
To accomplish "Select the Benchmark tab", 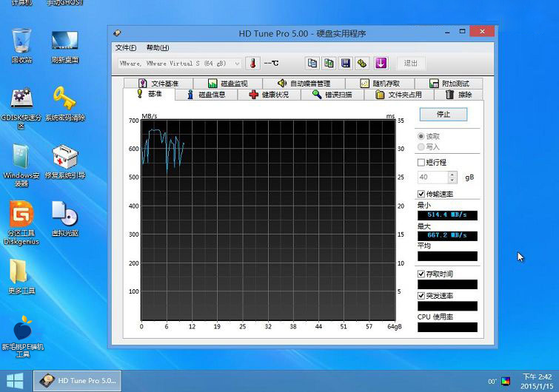I will click(x=150, y=94).
